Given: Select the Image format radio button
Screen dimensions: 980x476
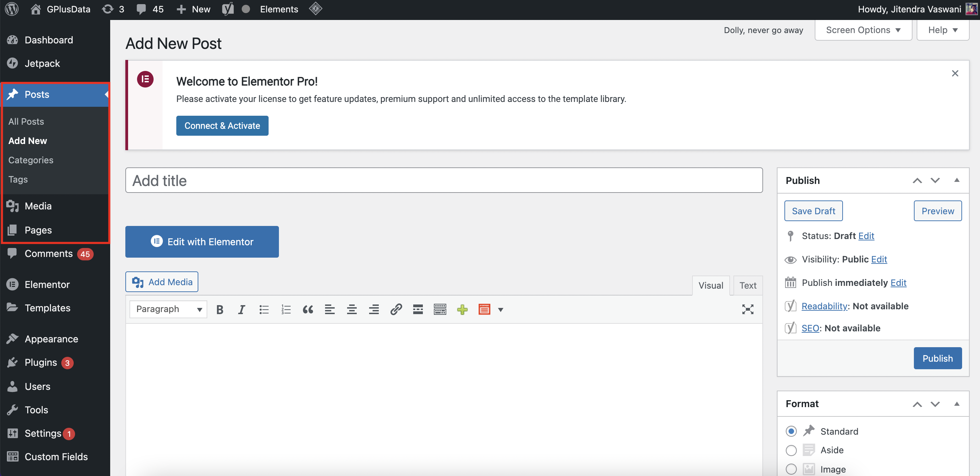Looking at the screenshot, I should [x=791, y=468].
